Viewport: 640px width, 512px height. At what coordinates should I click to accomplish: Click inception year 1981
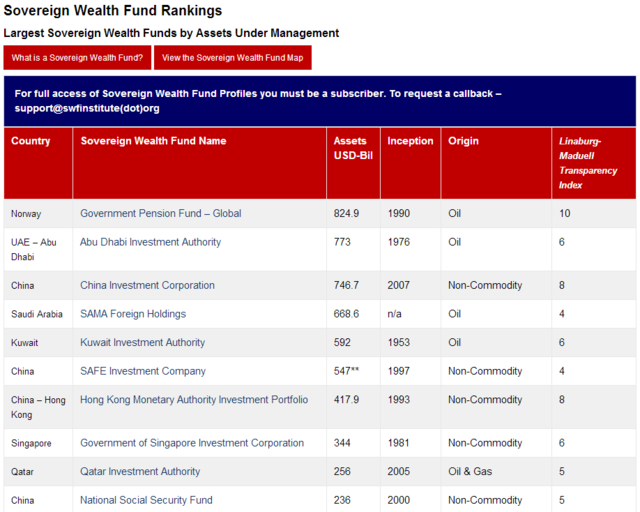coord(398,443)
